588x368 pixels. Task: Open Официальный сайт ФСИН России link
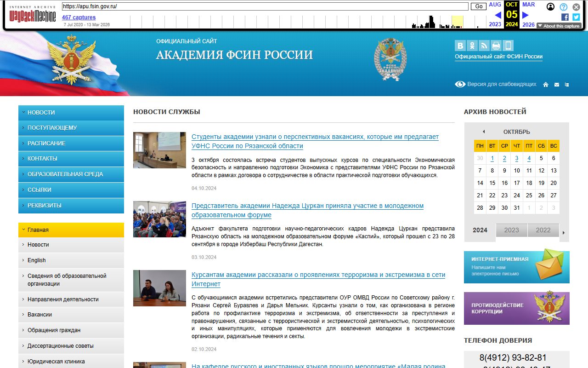point(498,57)
